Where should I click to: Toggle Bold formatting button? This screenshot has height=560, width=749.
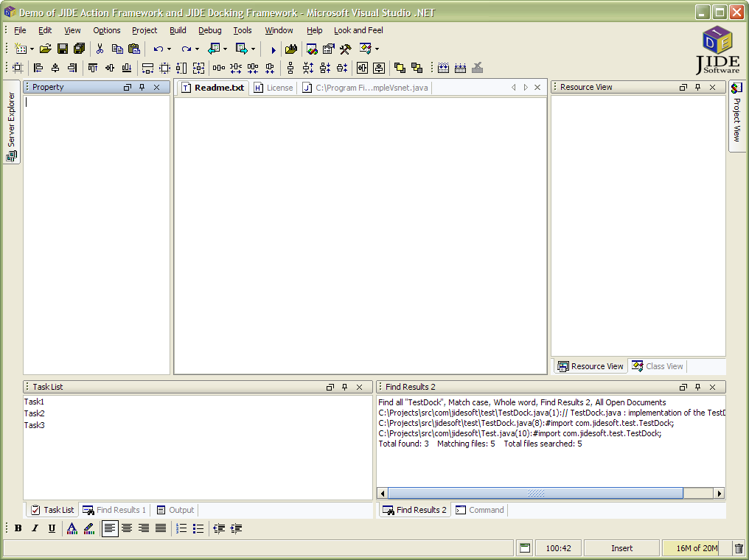point(18,528)
